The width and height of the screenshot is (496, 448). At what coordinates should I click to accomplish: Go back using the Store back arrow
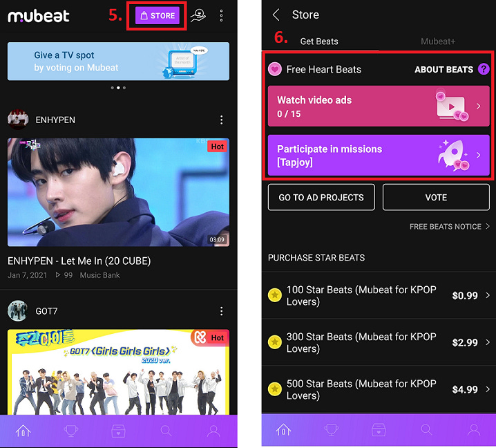click(x=276, y=15)
